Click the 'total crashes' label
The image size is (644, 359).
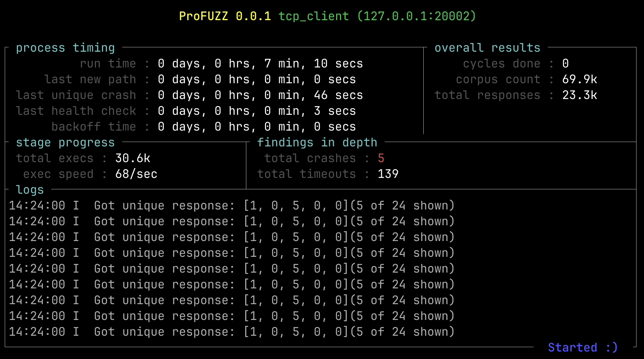pyautogui.click(x=310, y=158)
